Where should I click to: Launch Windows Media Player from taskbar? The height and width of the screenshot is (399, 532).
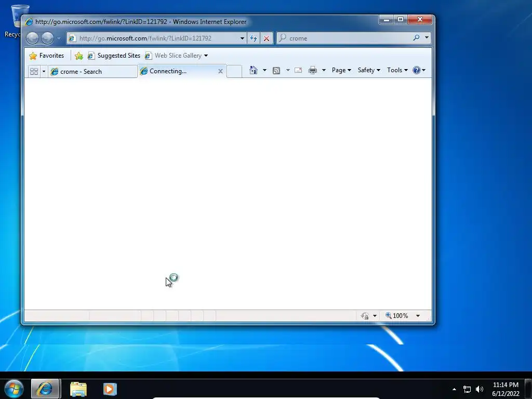[x=110, y=389]
